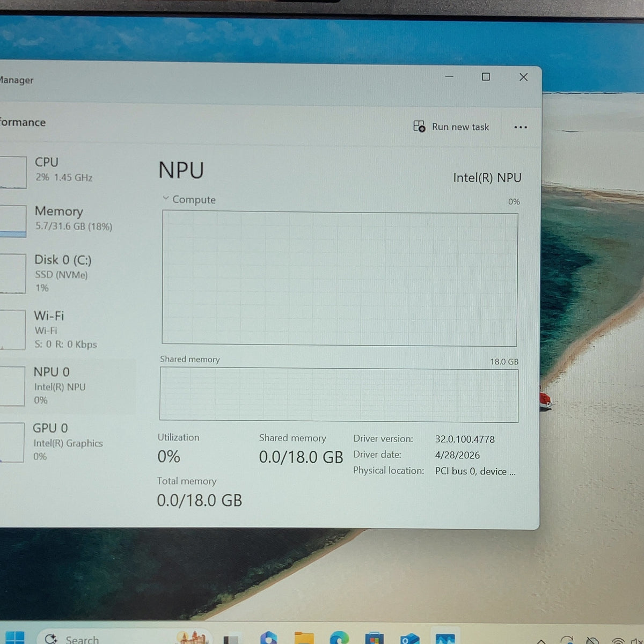Click the Utilization 0% value
644x644 pixels.
(169, 457)
